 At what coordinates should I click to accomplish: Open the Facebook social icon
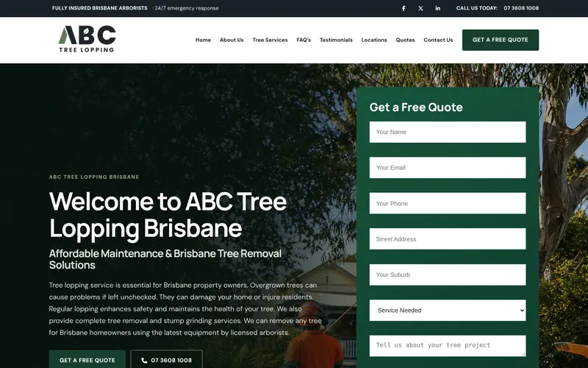(404, 8)
